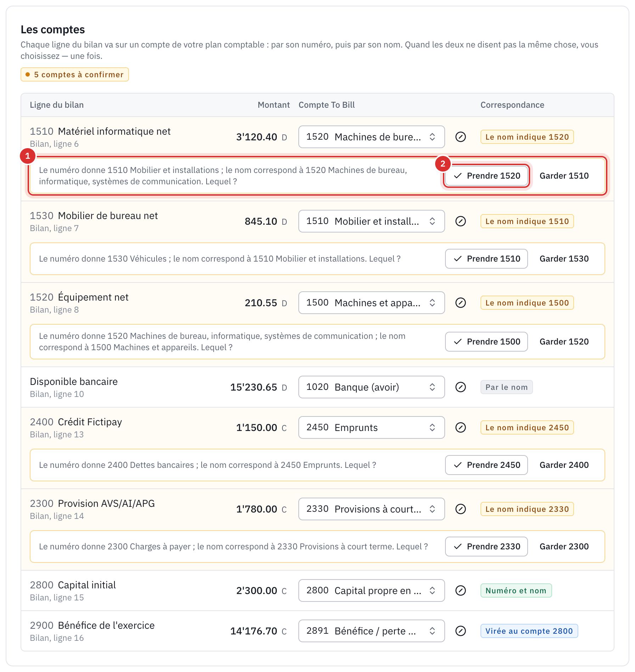This screenshot has width=635, height=672.
Task: Click the Le nom indique 2330 tag
Action: pos(527,509)
